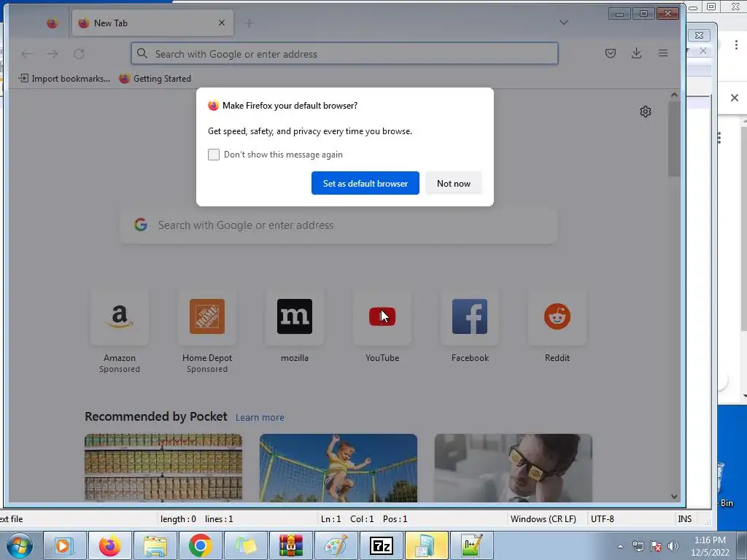Personalize new tab with gear icon

coord(645,112)
